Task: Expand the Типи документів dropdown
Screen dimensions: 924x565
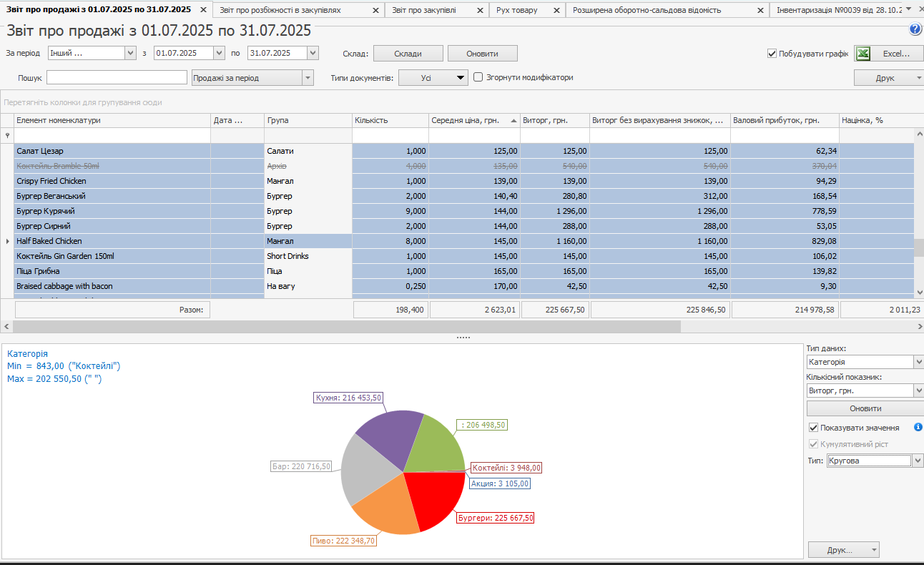Action: tap(461, 77)
